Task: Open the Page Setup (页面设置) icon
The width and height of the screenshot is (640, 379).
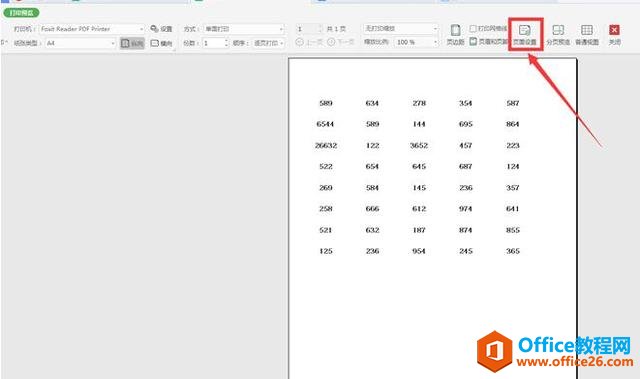Action: (524, 35)
